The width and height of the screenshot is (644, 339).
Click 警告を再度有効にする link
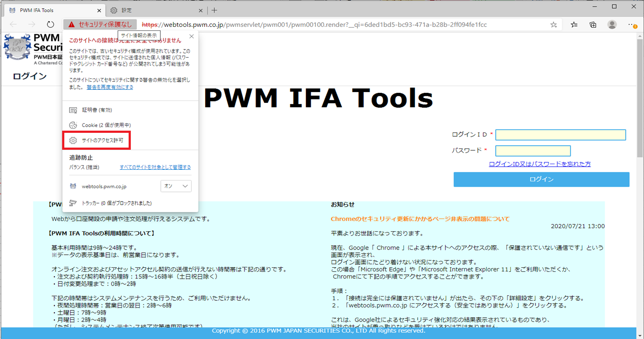110,87
